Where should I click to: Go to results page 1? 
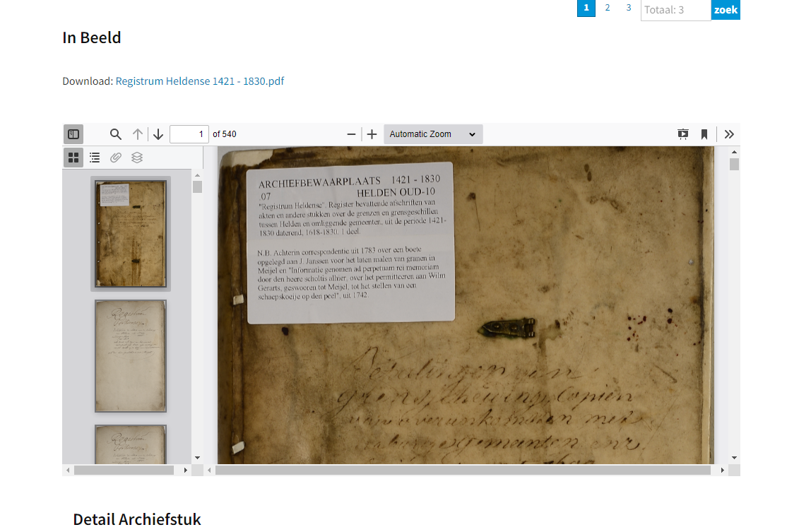(586, 8)
